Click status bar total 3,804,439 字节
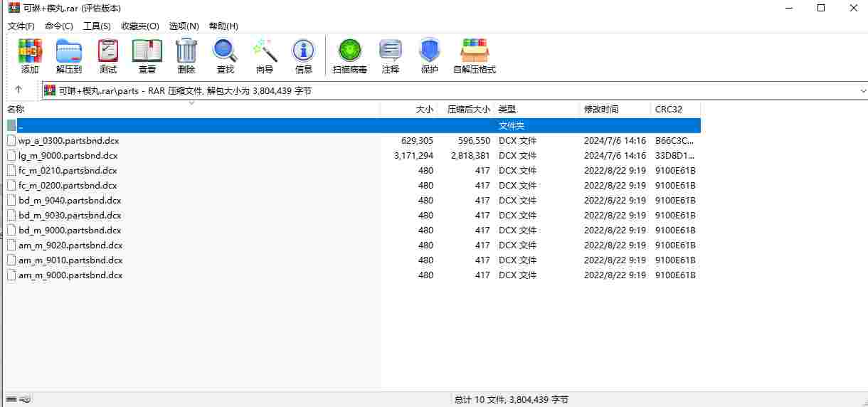This screenshot has width=868, height=407. (539, 400)
